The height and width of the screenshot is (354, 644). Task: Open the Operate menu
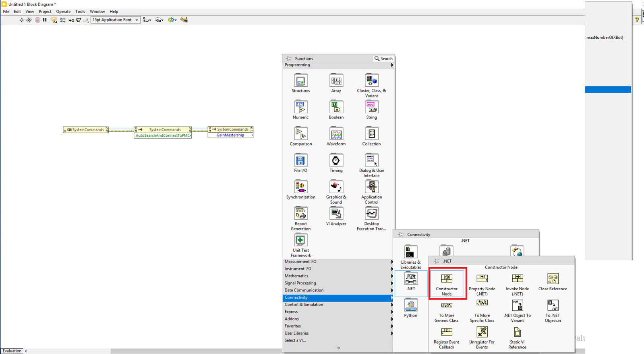pyautogui.click(x=63, y=12)
